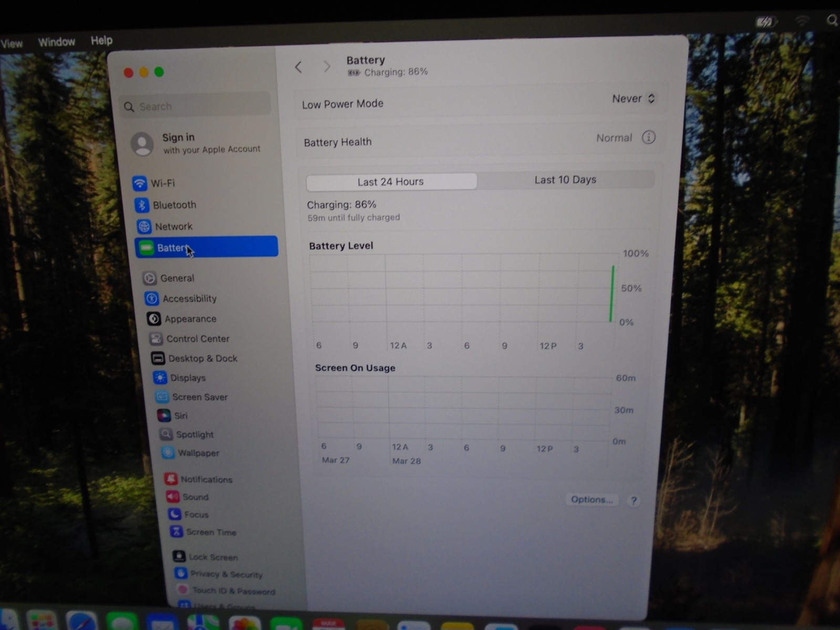840x630 pixels.
Task: Switch to the Last 10 Days tab
Action: pos(565,180)
